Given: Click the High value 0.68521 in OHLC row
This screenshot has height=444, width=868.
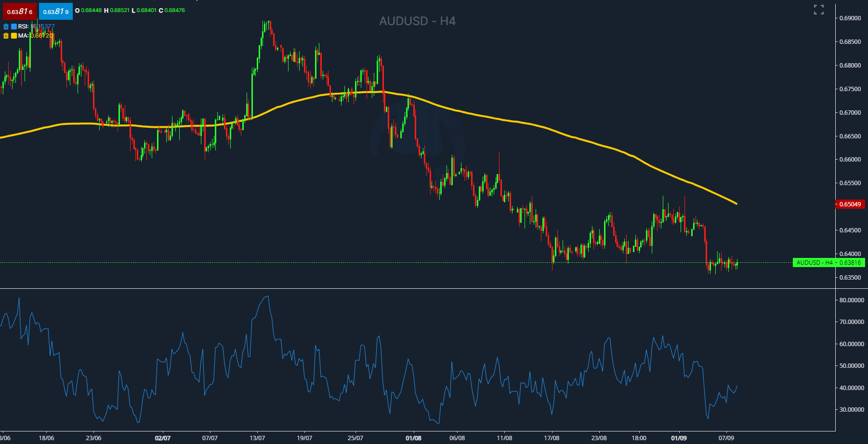Looking at the screenshot, I should click(x=120, y=10).
